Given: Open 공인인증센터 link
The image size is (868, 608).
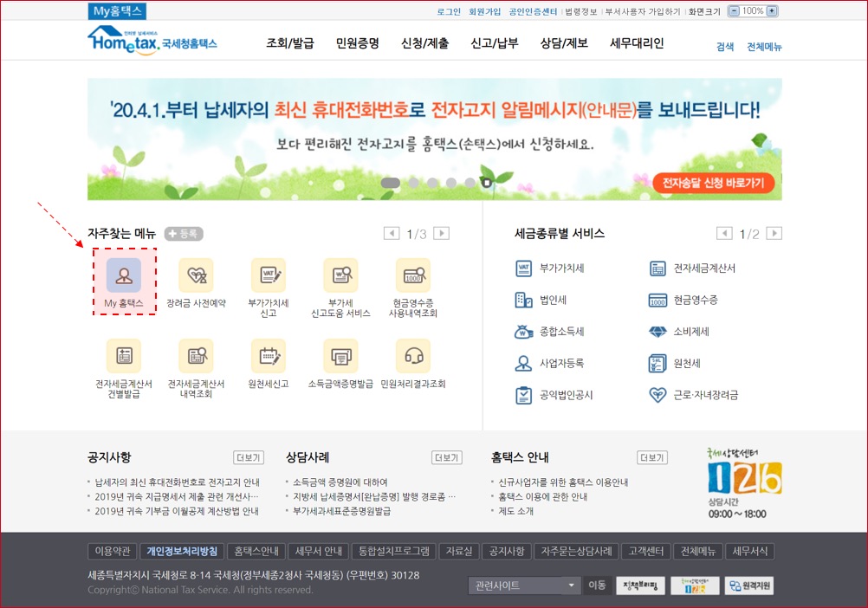Looking at the screenshot, I should pyautogui.click(x=533, y=11).
